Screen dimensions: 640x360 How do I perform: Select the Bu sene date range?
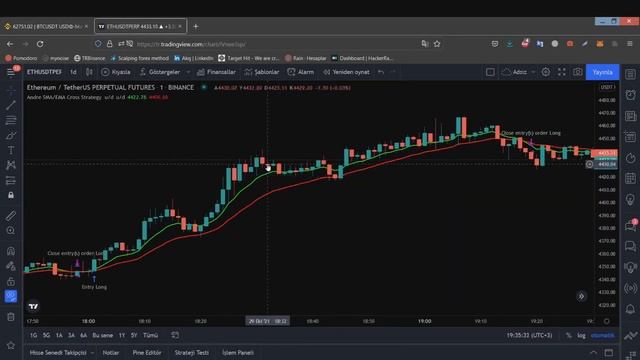[102, 335]
